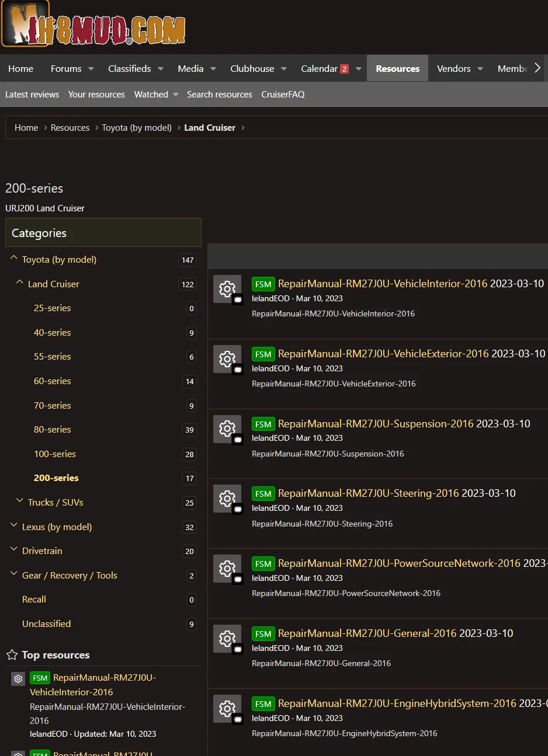Open Latest reviews sub-navigation link
The width and height of the screenshot is (548, 756).
(32, 95)
